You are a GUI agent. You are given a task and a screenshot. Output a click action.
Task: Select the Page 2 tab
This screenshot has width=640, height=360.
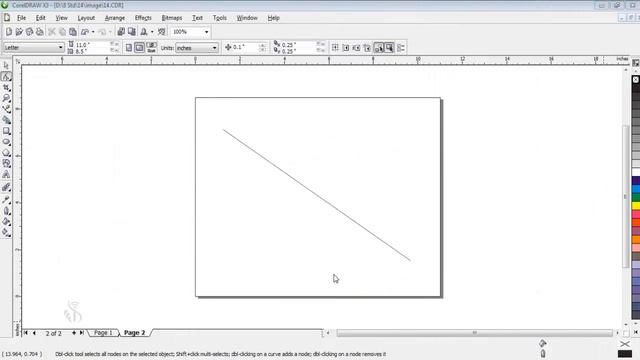pyautogui.click(x=134, y=333)
